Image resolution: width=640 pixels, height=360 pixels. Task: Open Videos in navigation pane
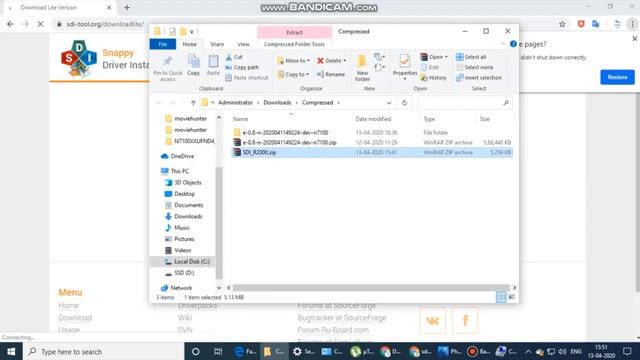point(182,250)
